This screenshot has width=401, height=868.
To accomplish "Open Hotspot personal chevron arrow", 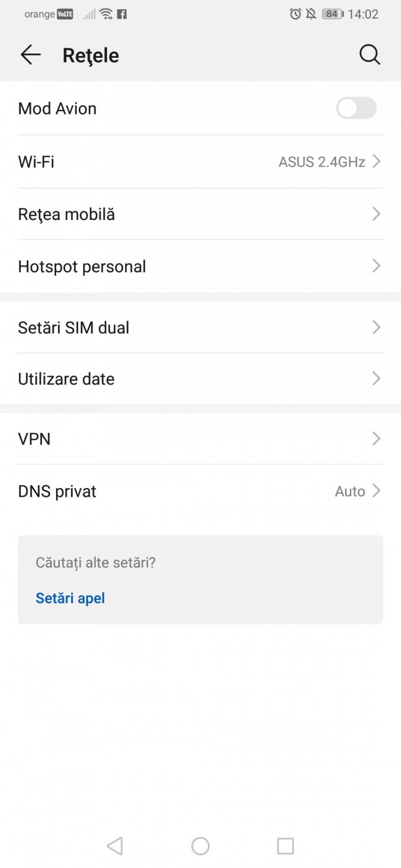I will pos(376,266).
